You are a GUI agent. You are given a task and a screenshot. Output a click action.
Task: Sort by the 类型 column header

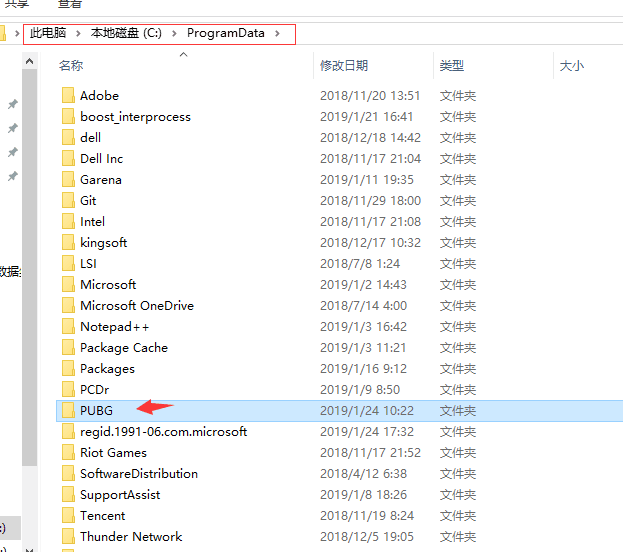[x=452, y=66]
